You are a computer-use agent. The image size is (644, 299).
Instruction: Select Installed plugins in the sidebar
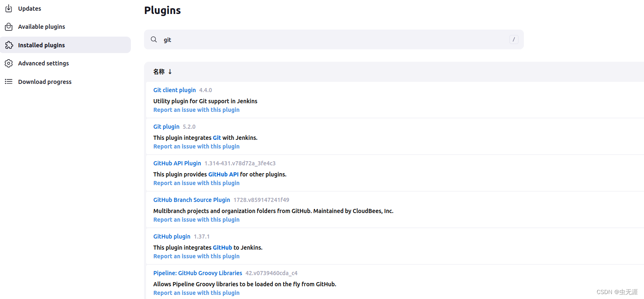coord(65,45)
